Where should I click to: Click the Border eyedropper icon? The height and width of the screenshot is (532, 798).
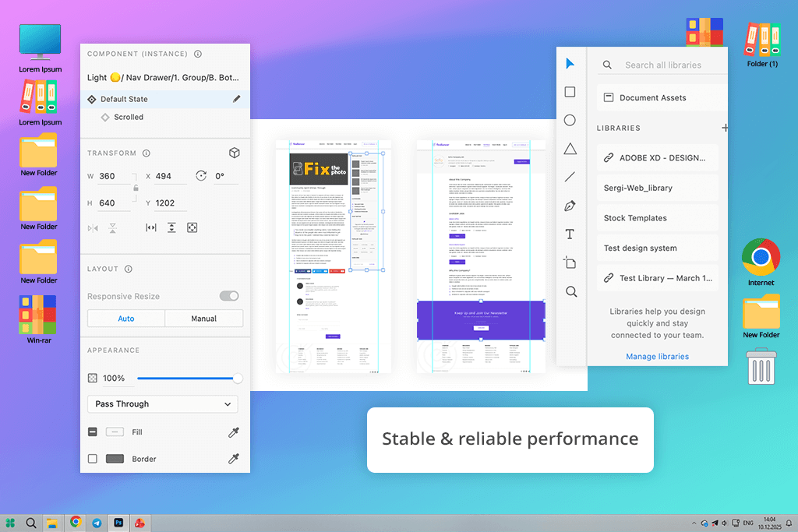pos(234,459)
